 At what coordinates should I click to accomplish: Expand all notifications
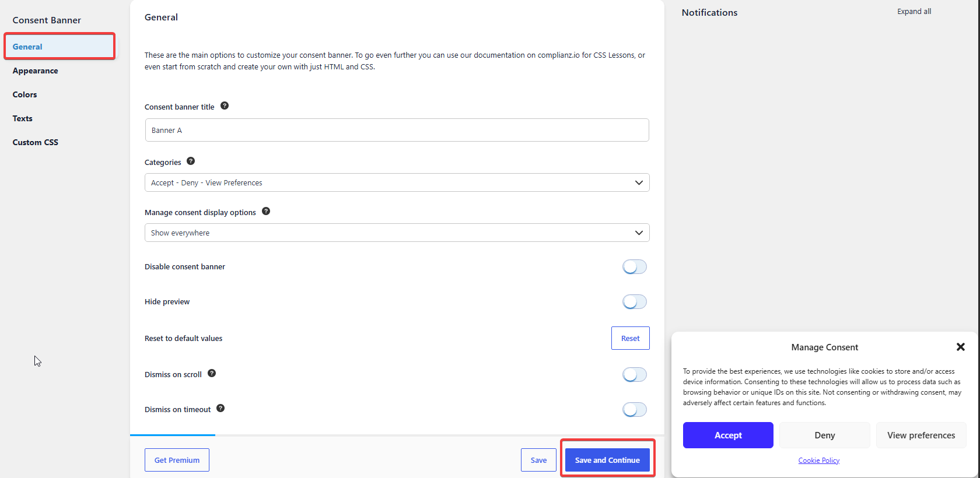914,12
